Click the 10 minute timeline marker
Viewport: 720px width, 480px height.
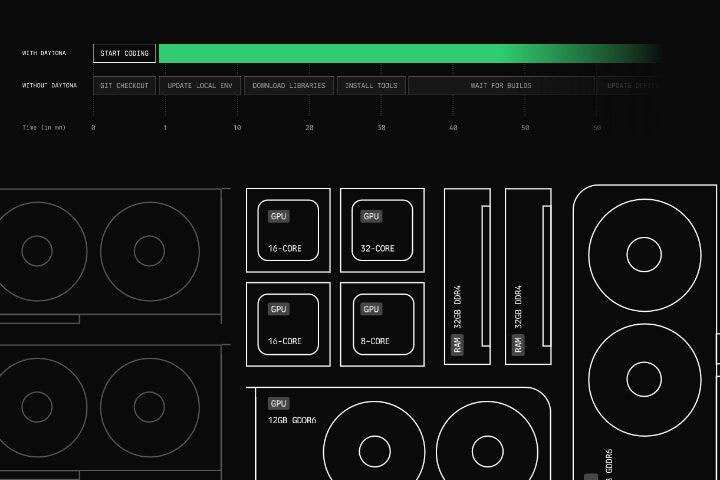237,128
